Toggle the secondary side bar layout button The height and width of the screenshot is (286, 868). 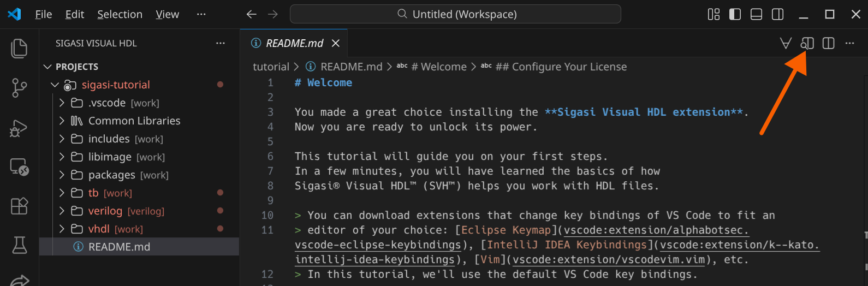click(x=777, y=14)
